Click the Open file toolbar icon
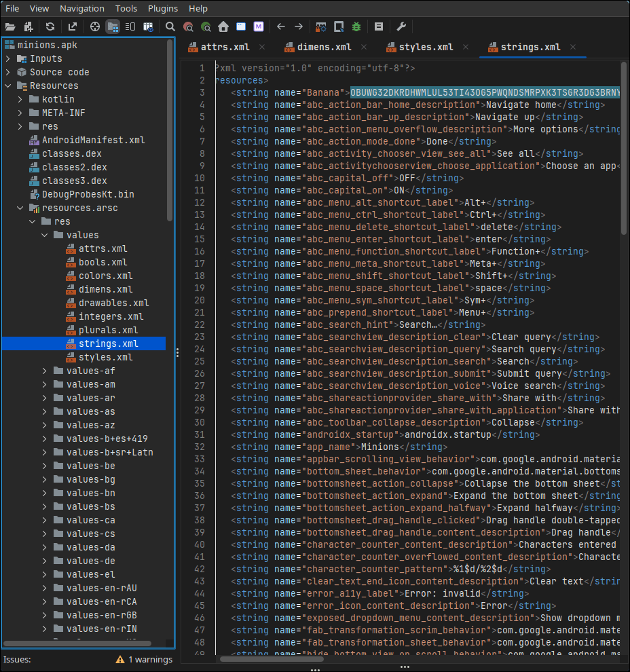The image size is (630, 672). (10, 27)
